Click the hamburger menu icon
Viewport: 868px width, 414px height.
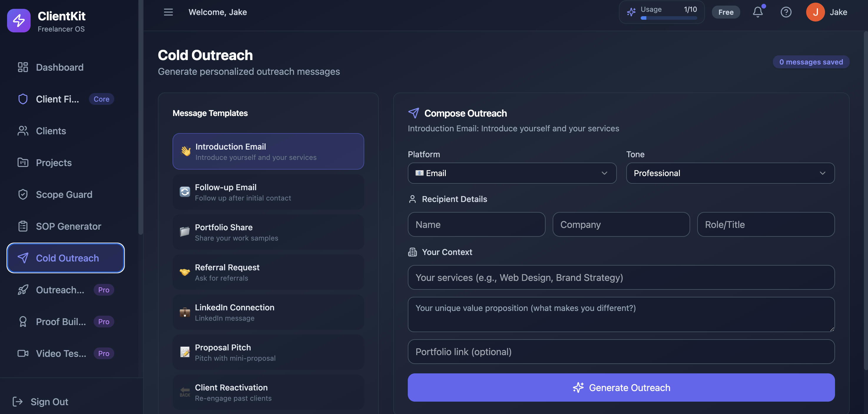168,12
